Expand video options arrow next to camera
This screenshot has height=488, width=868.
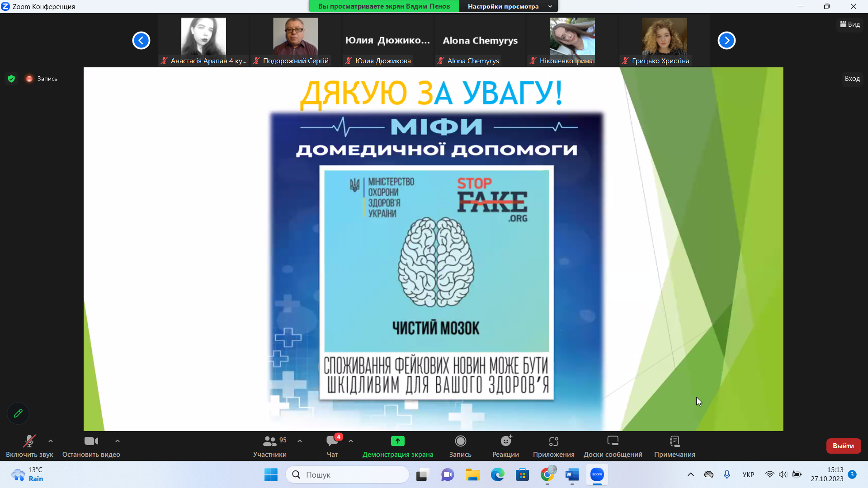coord(118,441)
